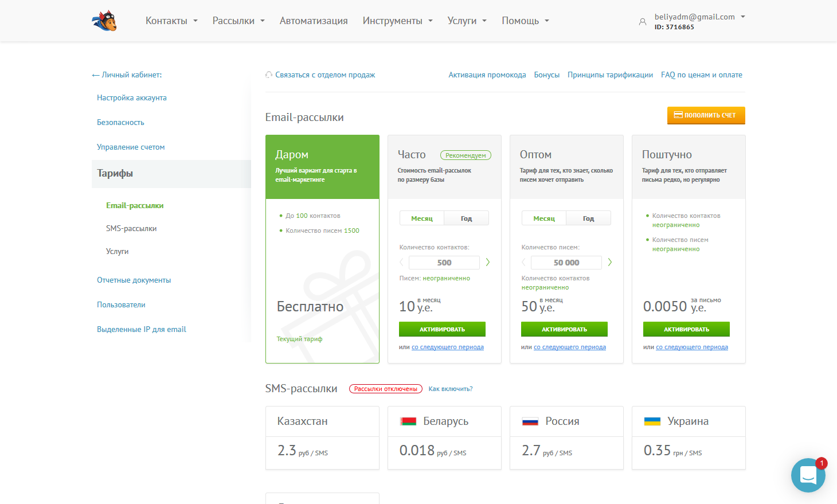Screen dimensions: 837x504
Task: Activate the Часто plan
Action: click(442, 329)
